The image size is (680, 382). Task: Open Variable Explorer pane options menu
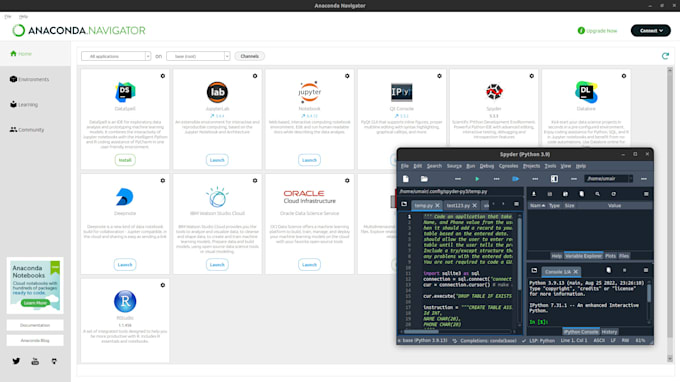(x=646, y=194)
